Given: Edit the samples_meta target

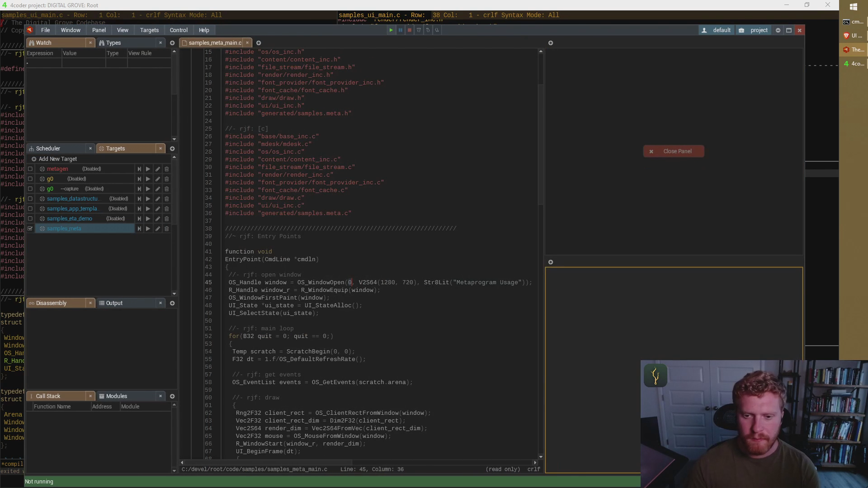Looking at the screenshot, I should pyautogui.click(x=157, y=229).
